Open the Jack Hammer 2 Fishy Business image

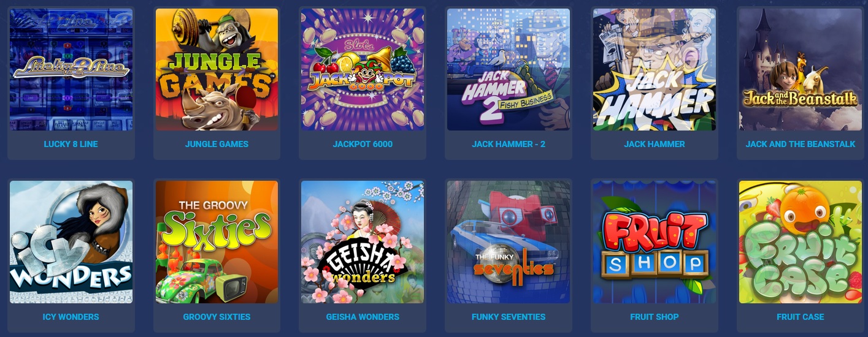(509, 69)
